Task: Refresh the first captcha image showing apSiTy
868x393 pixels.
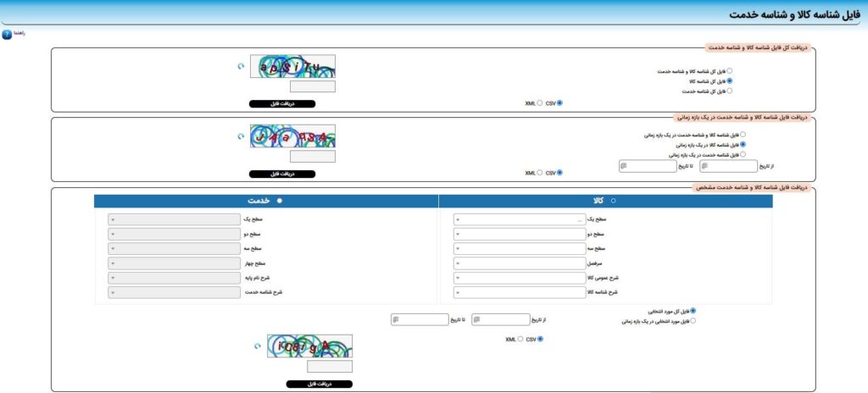Action: tap(241, 64)
